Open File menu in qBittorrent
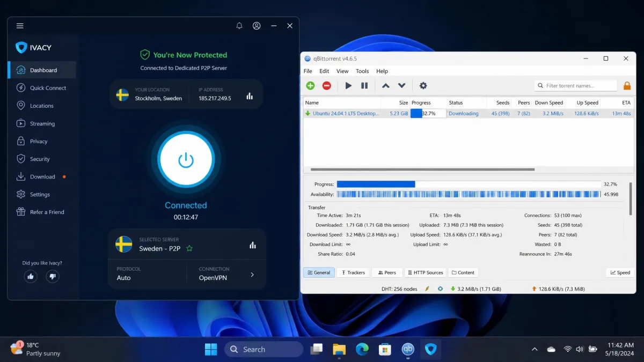The height and width of the screenshot is (362, 644). pos(308,71)
